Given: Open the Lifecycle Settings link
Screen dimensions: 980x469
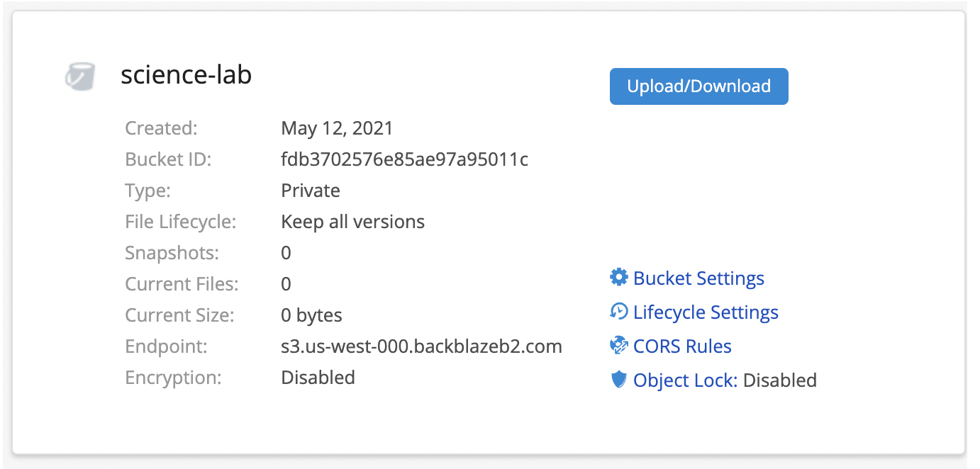Looking at the screenshot, I should coord(706,312).
